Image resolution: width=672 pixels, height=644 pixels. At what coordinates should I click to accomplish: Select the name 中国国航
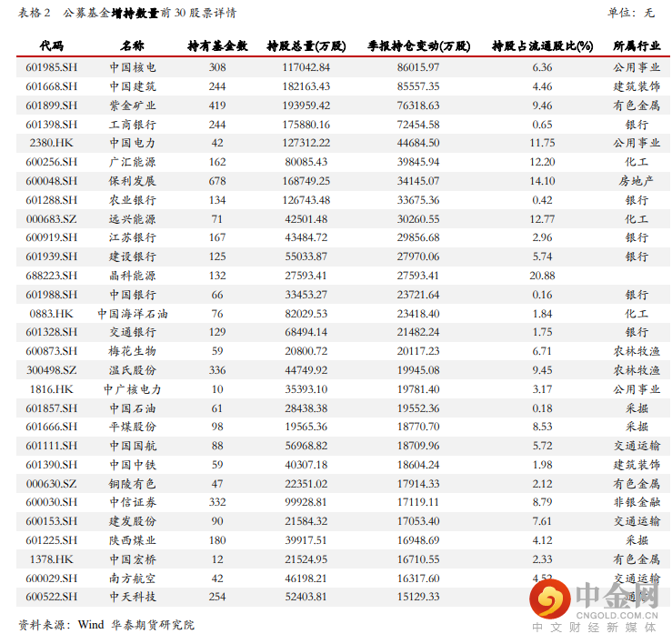(x=133, y=446)
